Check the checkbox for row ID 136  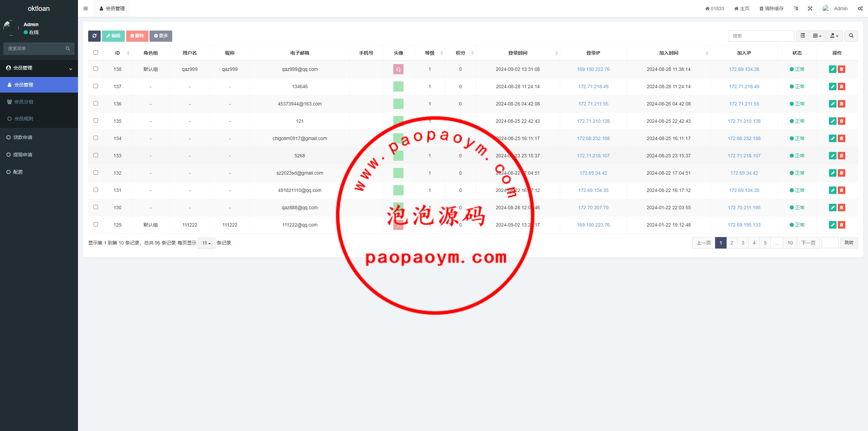pos(96,103)
